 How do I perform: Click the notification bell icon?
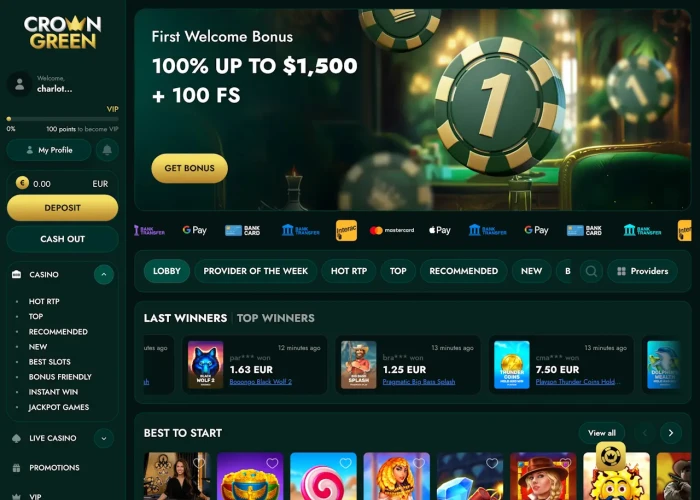point(107,150)
